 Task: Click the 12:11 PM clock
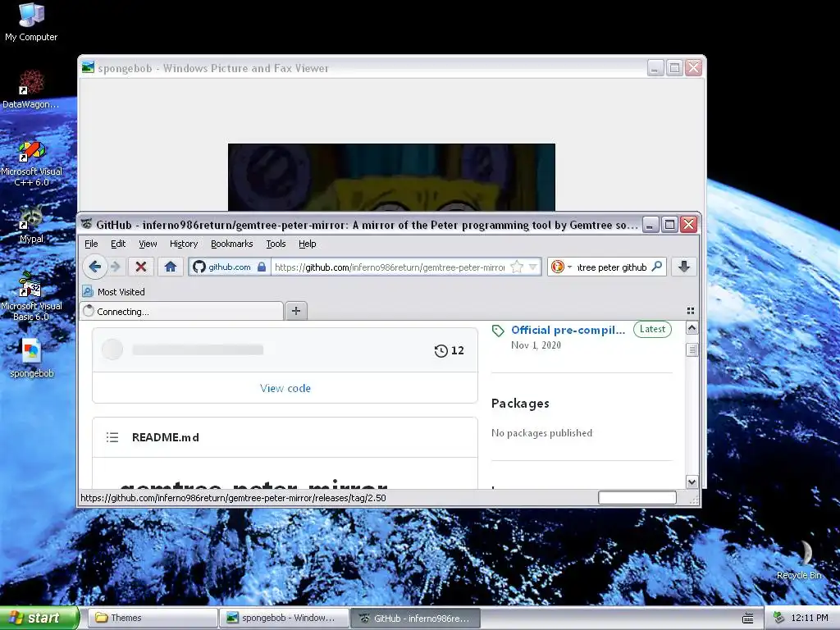pyautogui.click(x=810, y=618)
